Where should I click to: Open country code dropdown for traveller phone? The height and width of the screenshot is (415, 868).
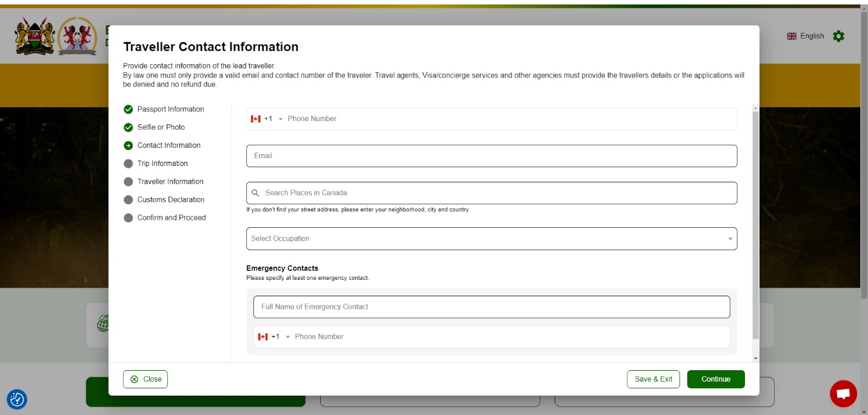280,119
